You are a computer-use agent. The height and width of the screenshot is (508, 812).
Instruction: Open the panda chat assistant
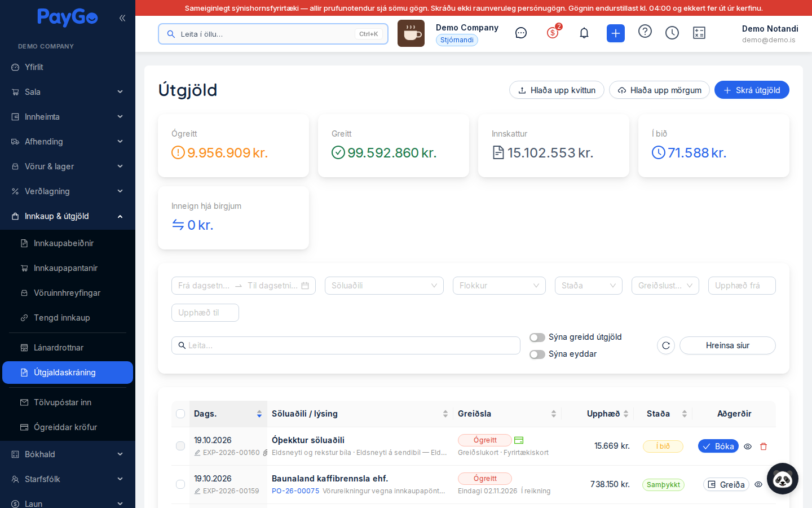pyautogui.click(x=783, y=479)
